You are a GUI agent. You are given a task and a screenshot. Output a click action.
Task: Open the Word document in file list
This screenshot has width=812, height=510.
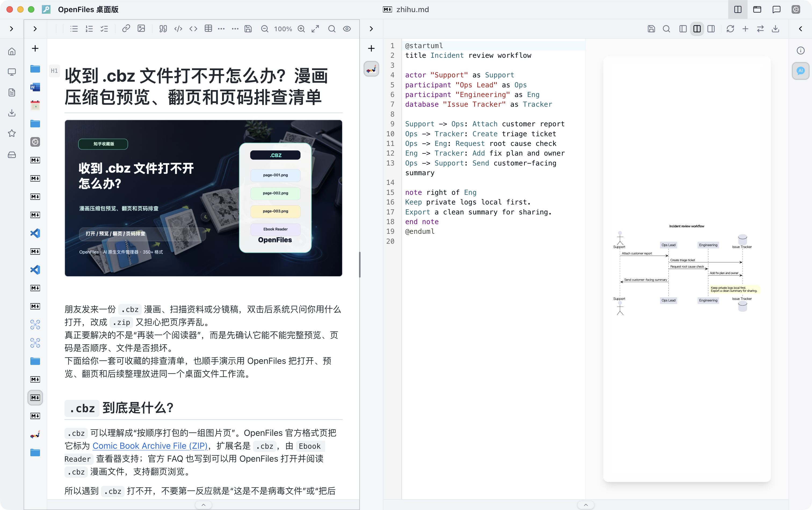(x=35, y=87)
